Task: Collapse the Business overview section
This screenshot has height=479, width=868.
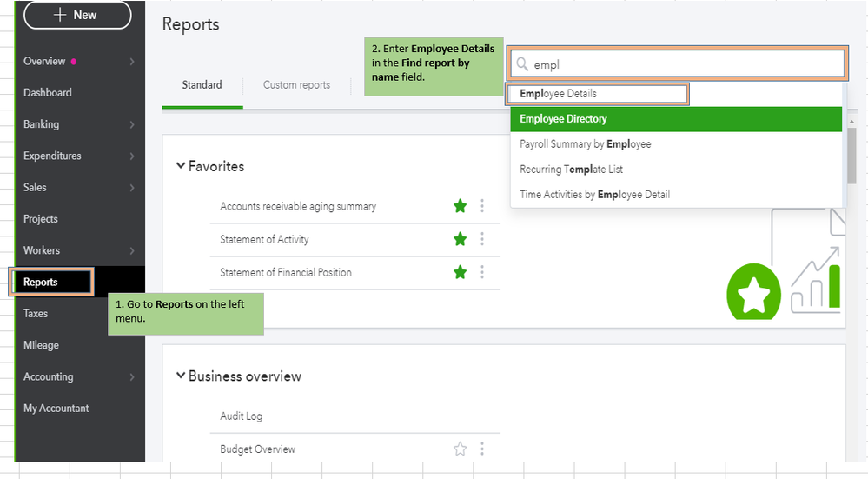Action: click(181, 376)
